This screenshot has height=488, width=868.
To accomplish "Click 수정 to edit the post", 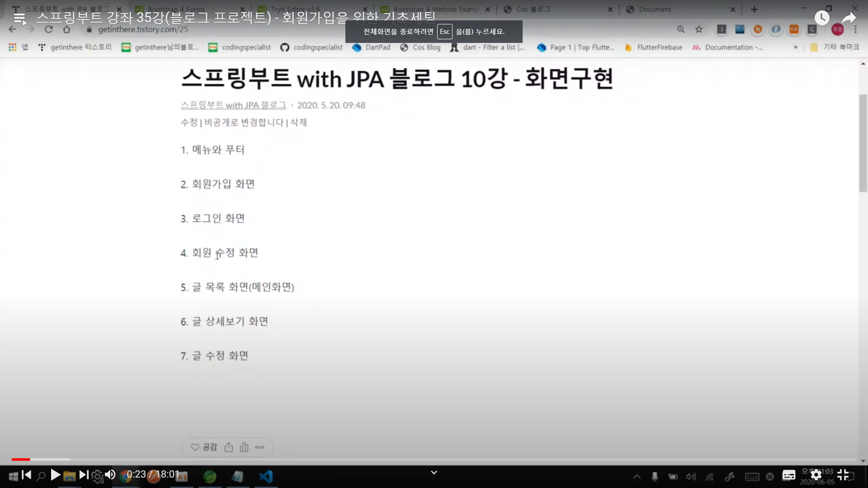I will pyautogui.click(x=189, y=122).
